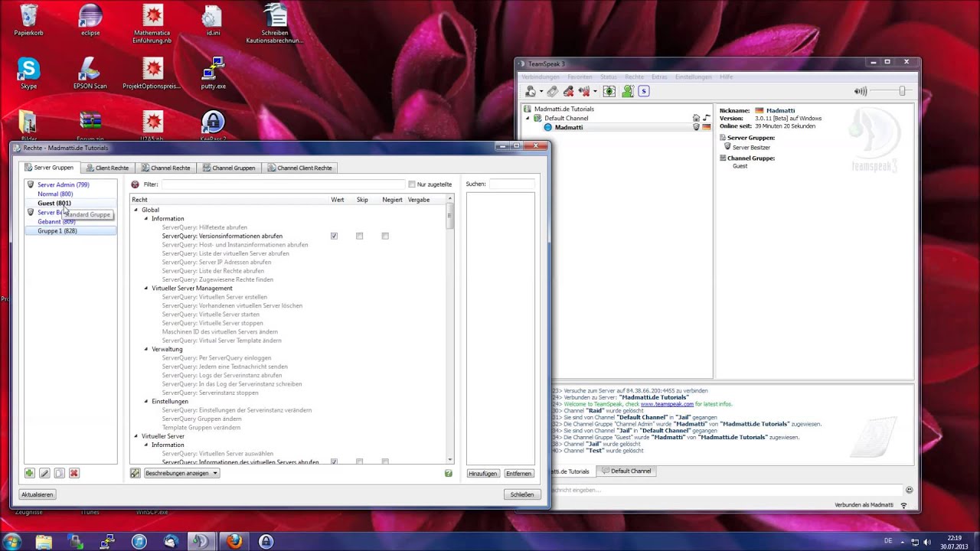Collapse the Virtueller Server tree node
The height and width of the screenshot is (551, 980).
(136, 436)
